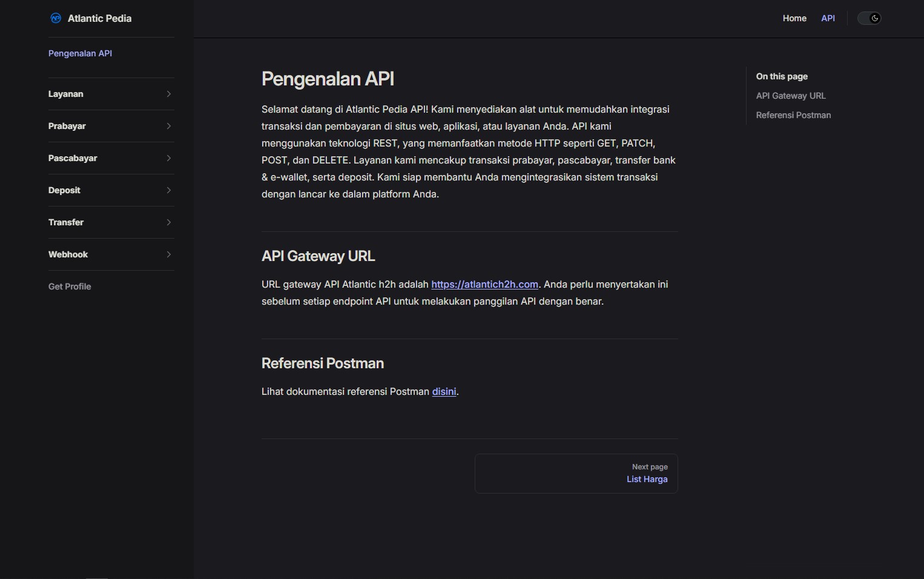Expand the Webhook section chevron
This screenshot has height=579, width=924.
pos(168,254)
